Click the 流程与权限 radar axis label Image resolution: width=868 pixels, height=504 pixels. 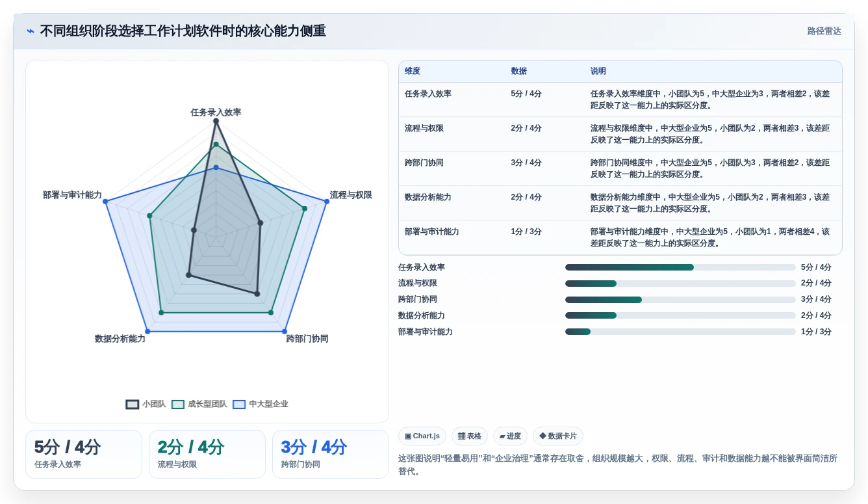point(351,194)
